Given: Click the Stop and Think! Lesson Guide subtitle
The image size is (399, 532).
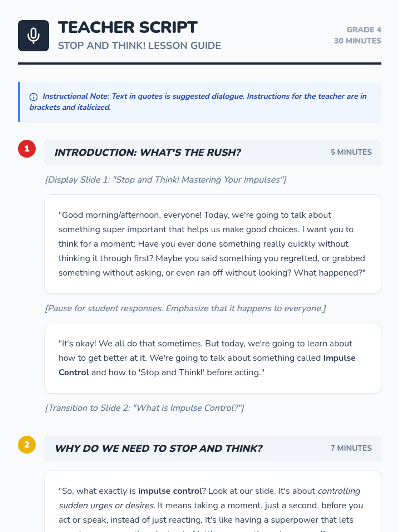Looking at the screenshot, I should pos(139,46).
